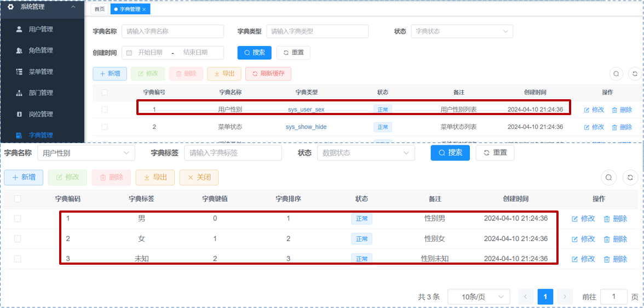644x308 pixels.
Task: Open the 字典状态 dropdown
Action: click(x=462, y=31)
